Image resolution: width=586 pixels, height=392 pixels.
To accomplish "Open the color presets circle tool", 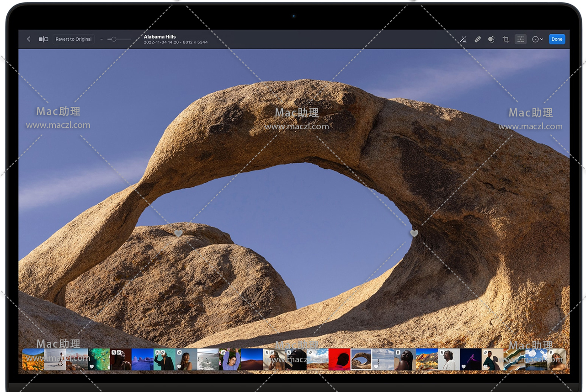I will (x=491, y=39).
